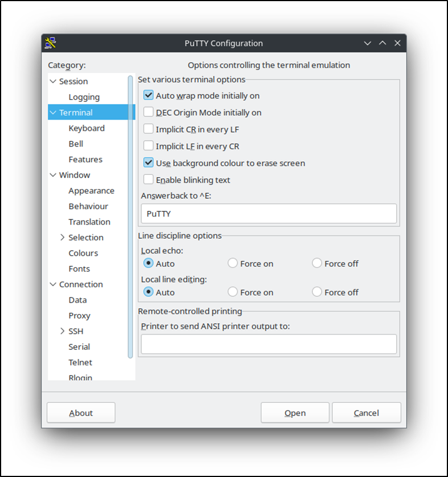Enable Implicit LF in every CR
This screenshot has height=477, width=448.
[148, 146]
